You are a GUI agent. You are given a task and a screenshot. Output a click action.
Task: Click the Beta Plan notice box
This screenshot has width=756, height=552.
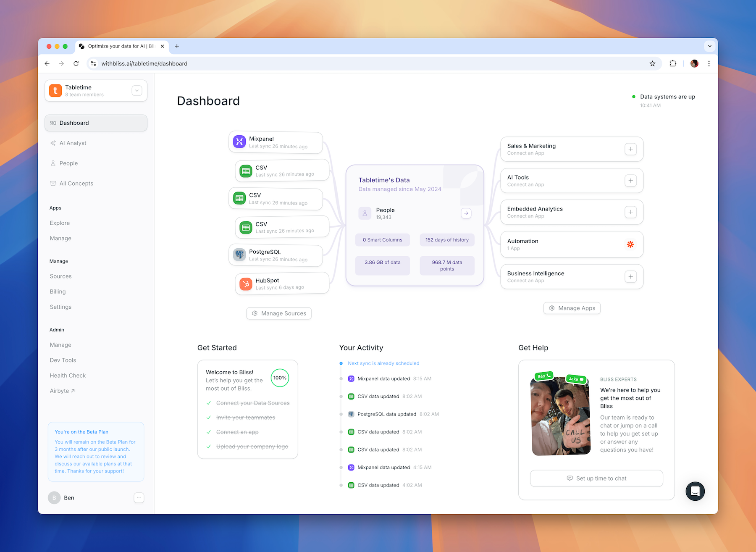[x=96, y=452]
